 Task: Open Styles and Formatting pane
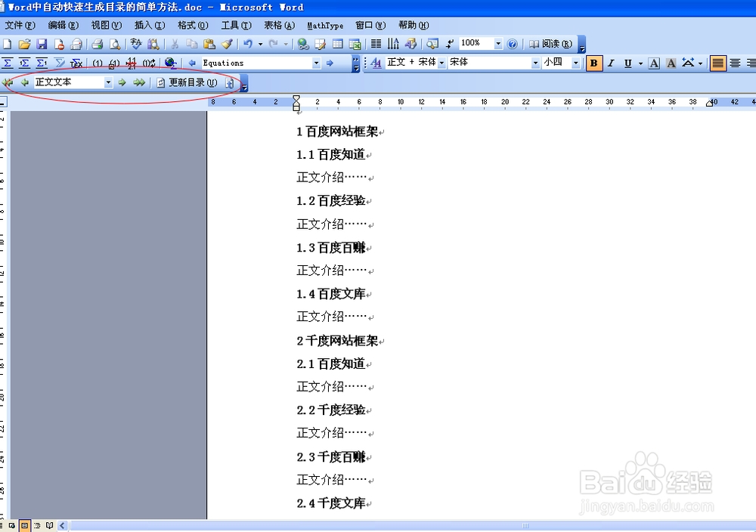(376, 63)
